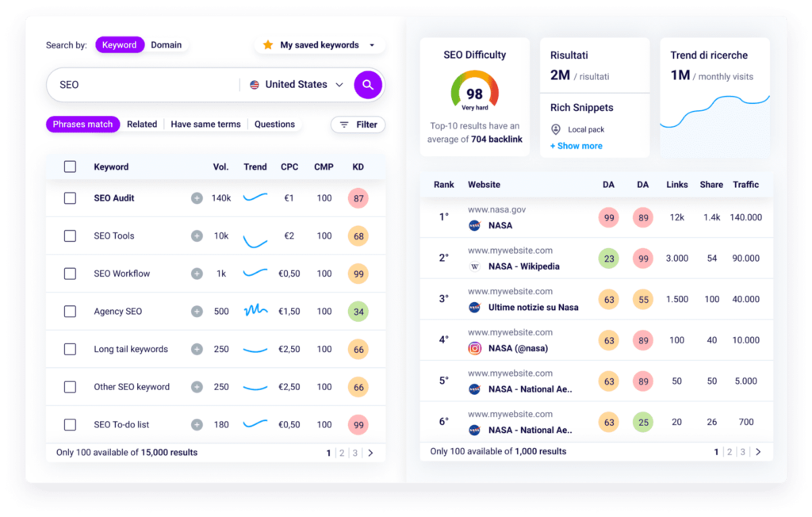Add SEO Workflow keyword with plus icon
The height and width of the screenshot is (517, 812).
point(197,274)
